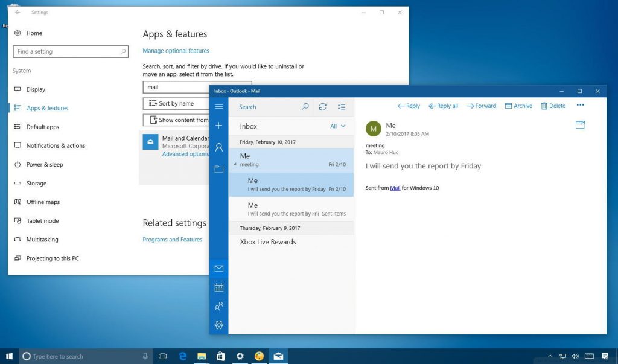
Task: Open People from the Mail sidebar
Action: tap(218, 306)
